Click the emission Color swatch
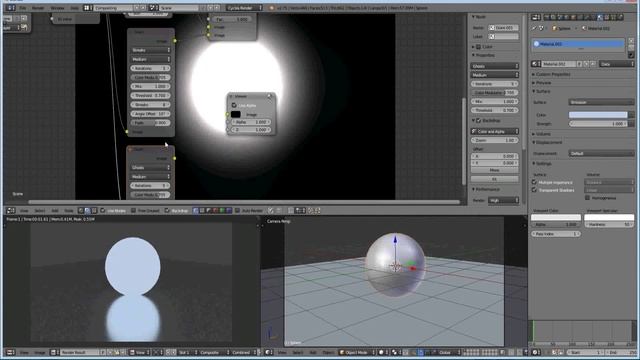 click(x=598, y=115)
